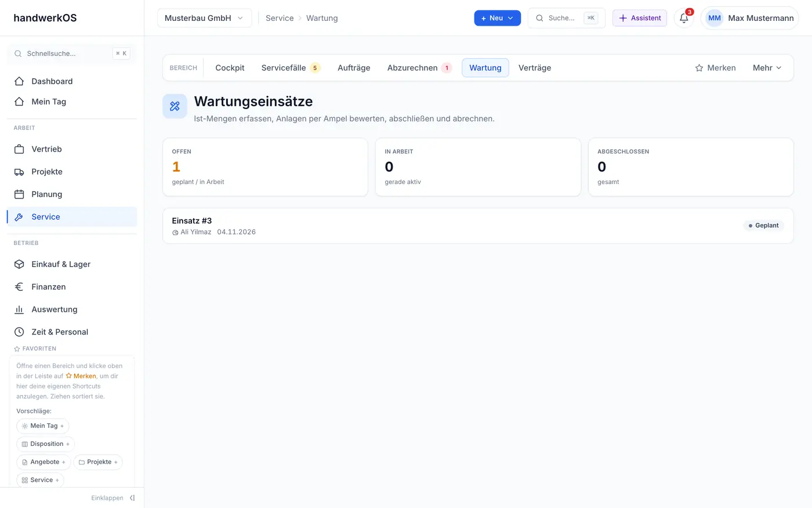Switch to the Cockpit tab
The height and width of the screenshot is (508, 812).
230,68
